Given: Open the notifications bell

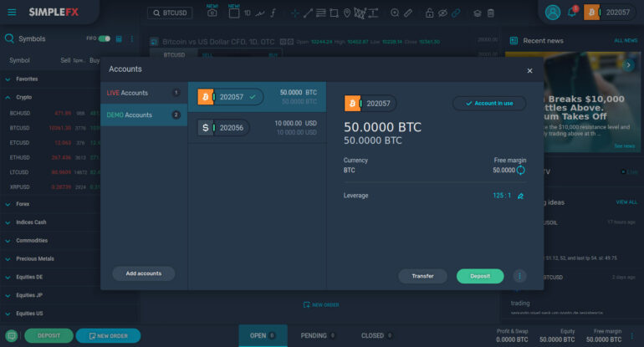Looking at the screenshot, I should [572, 12].
